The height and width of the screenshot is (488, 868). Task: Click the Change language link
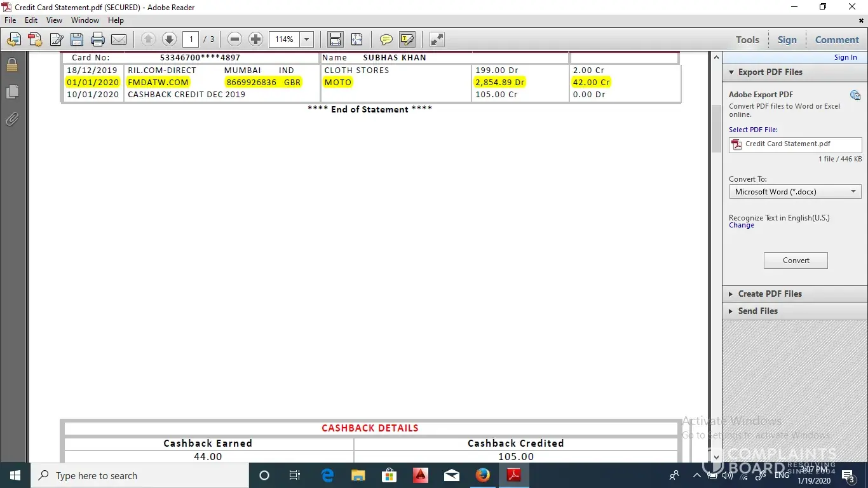coord(741,226)
